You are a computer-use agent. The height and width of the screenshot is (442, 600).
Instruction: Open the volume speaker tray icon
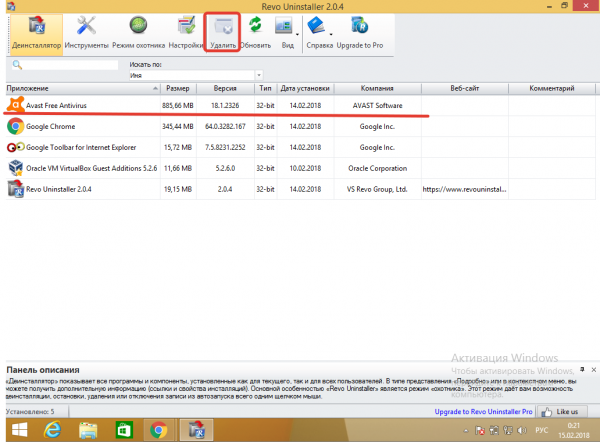[x=522, y=431]
